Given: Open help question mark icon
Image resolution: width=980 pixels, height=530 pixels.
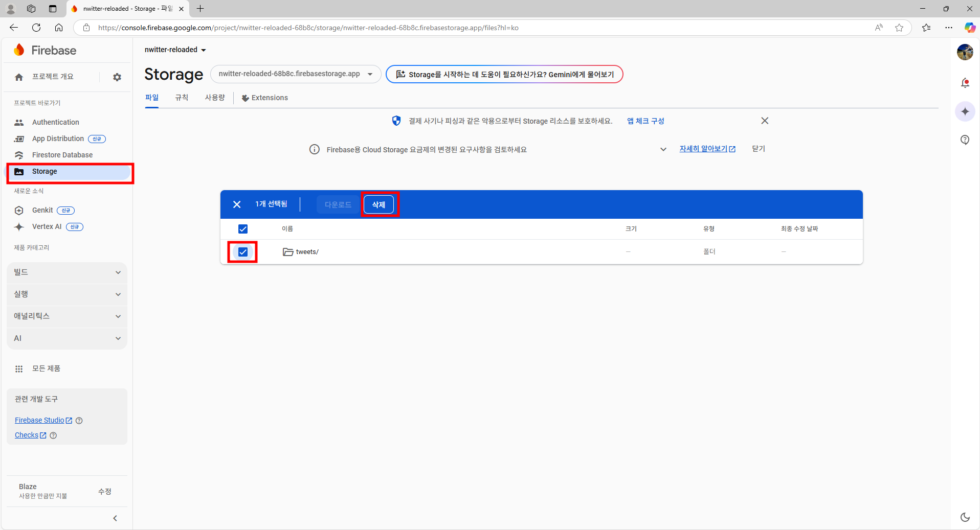Looking at the screenshot, I should pos(965,140).
